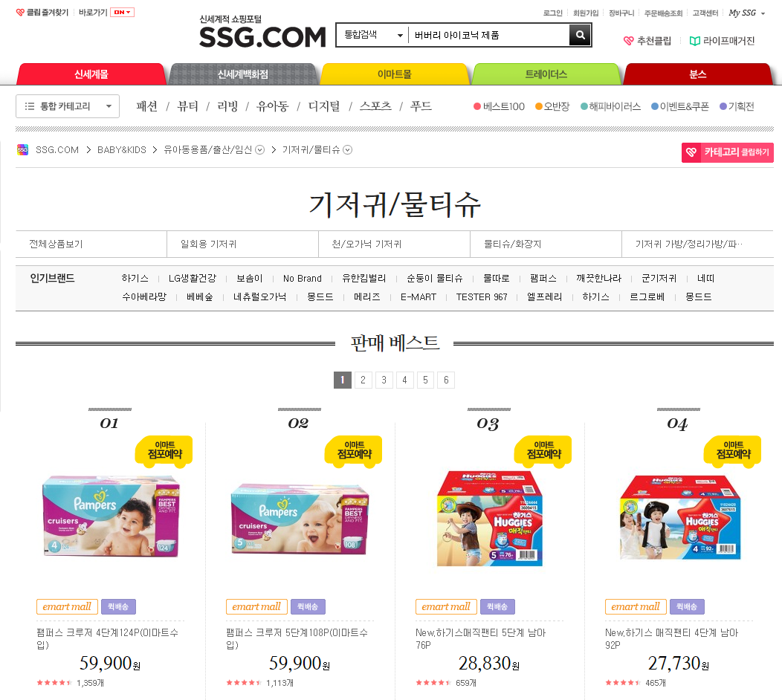Image resolution: width=782 pixels, height=700 pixels.
Task: Click the 클립 즐겨찾기 heart icon
Action: pyautogui.click(x=20, y=13)
